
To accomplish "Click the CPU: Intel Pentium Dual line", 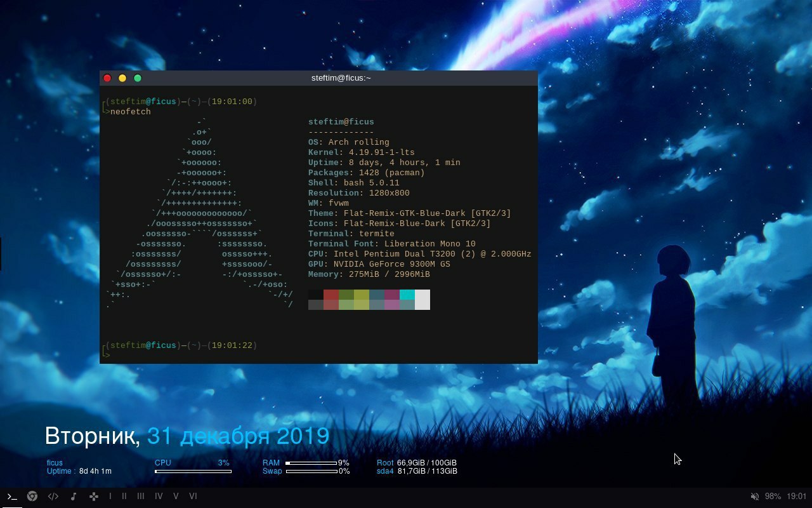I will 420,254.
